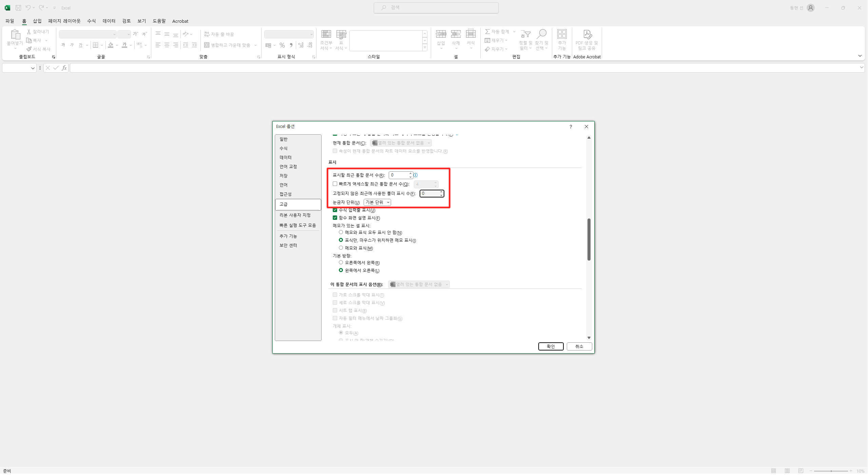
Task: Click the insert function fx icon
Action: pyautogui.click(x=64, y=68)
